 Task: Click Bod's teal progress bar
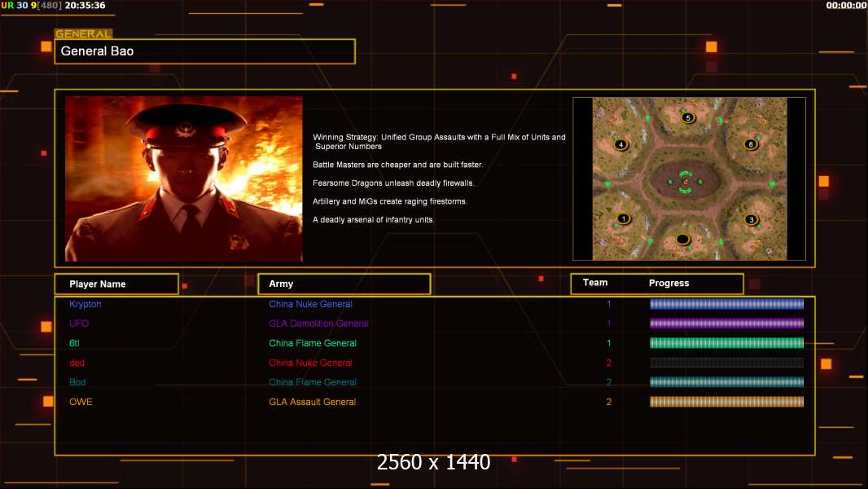pos(726,382)
